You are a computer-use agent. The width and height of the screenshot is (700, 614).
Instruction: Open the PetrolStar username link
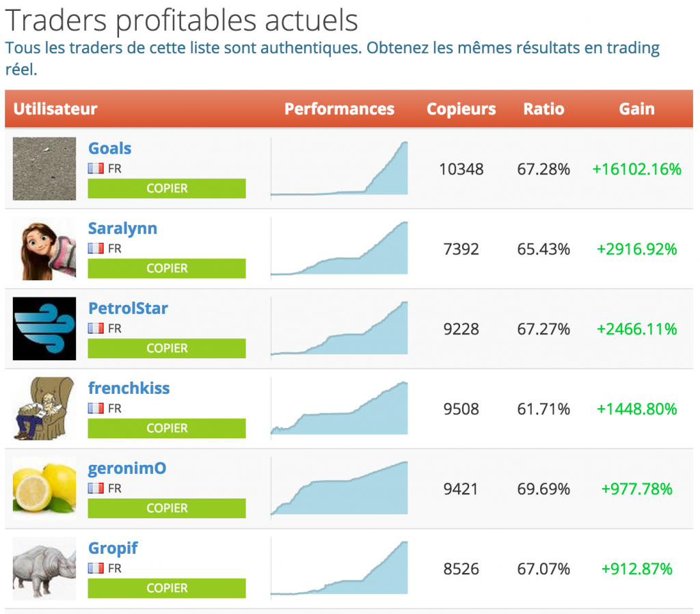click(x=128, y=308)
